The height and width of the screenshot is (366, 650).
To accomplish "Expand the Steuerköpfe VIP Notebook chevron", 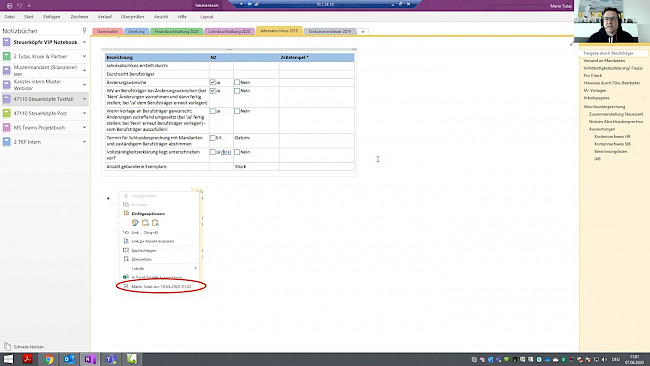I will 84,42.
